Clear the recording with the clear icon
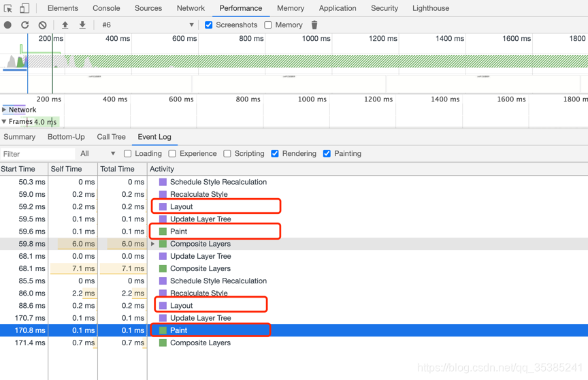 pyautogui.click(x=42, y=25)
